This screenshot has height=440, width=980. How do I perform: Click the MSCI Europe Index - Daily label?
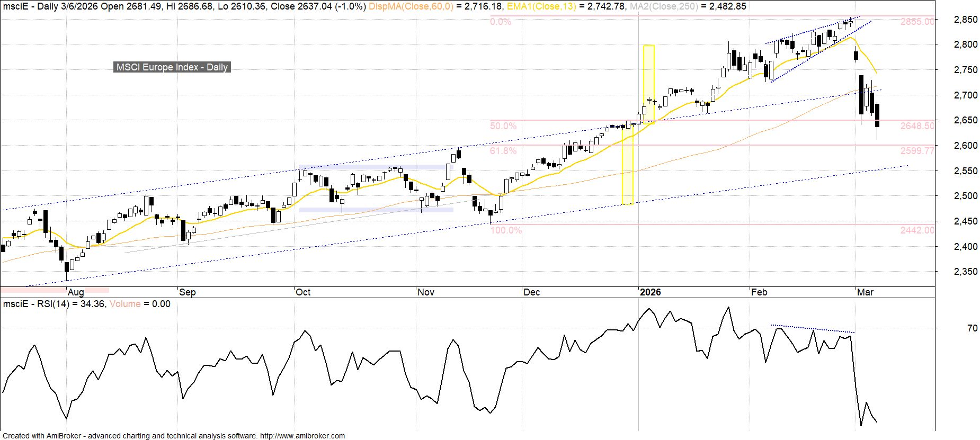coord(172,67)
